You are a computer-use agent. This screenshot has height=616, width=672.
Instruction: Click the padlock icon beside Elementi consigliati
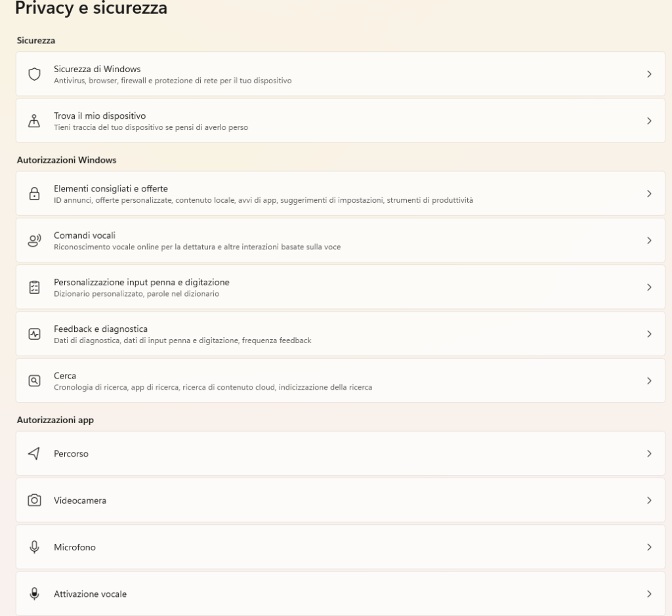[x=35, y=194]
